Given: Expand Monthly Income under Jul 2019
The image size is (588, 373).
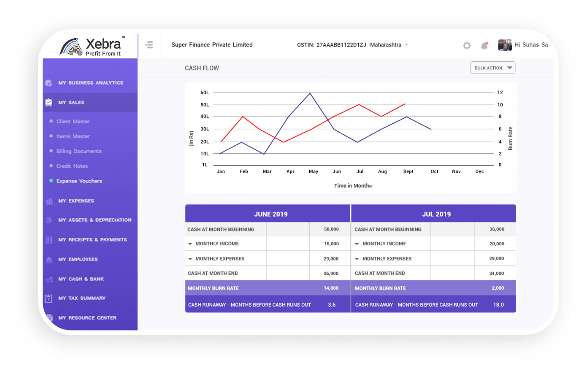Looking at the screenshot, I should coord(357,244).
